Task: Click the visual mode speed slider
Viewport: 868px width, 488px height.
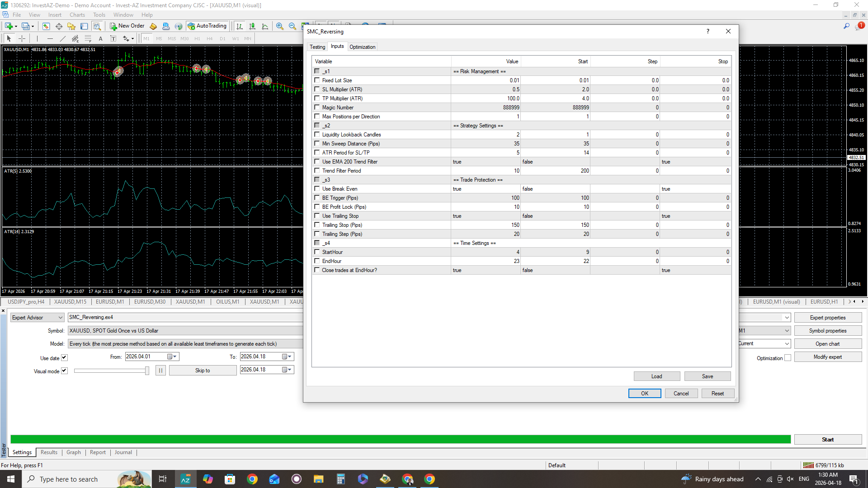Action: pyautogui.click(x=146, y=371)
